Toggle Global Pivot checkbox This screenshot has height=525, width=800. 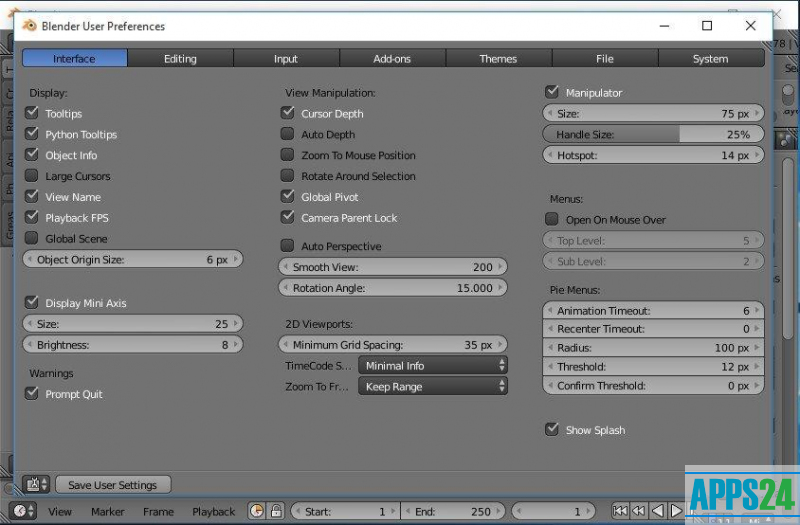(288, 196)
